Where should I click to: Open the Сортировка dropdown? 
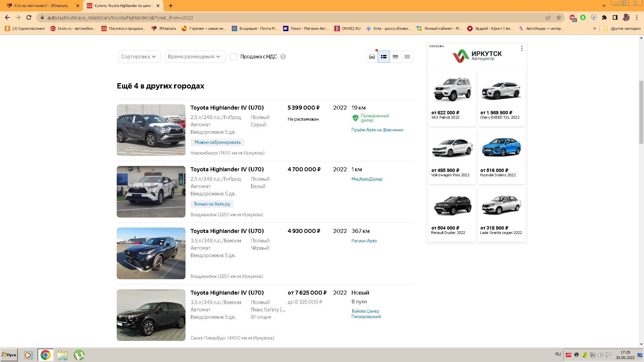(x=139, y=57)
